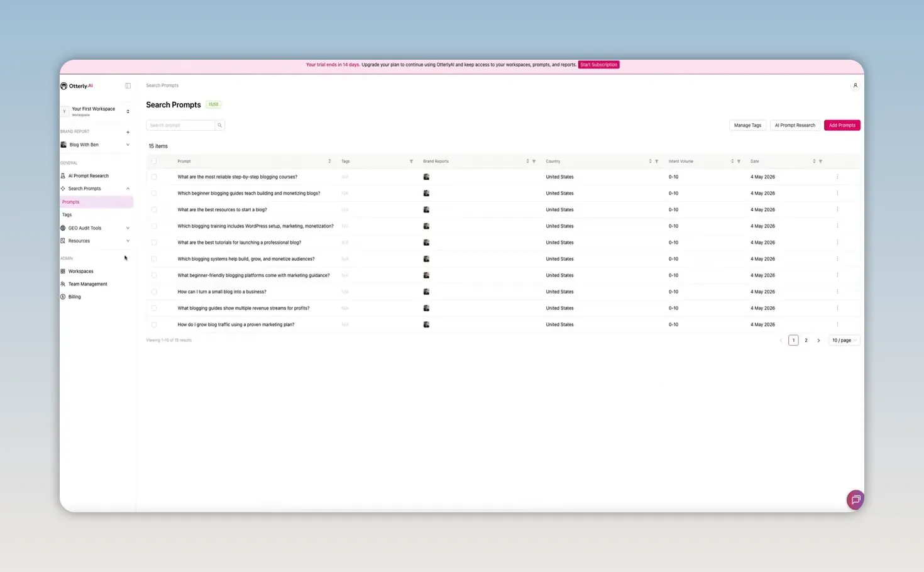Select Prompts in the sidebar
The height and width of the screenshot is (572, 924).
[x=96, y=202]
